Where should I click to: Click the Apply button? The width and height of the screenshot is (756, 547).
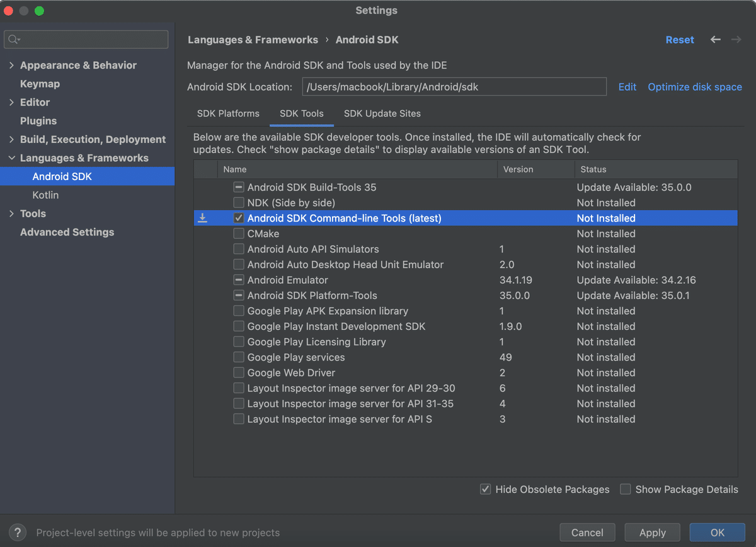click(653, 533)
